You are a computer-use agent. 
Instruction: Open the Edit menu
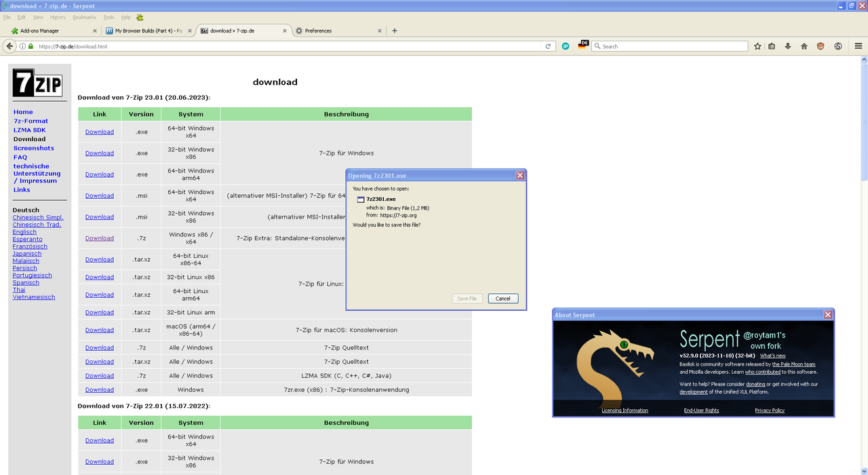(x=22, y=17)
